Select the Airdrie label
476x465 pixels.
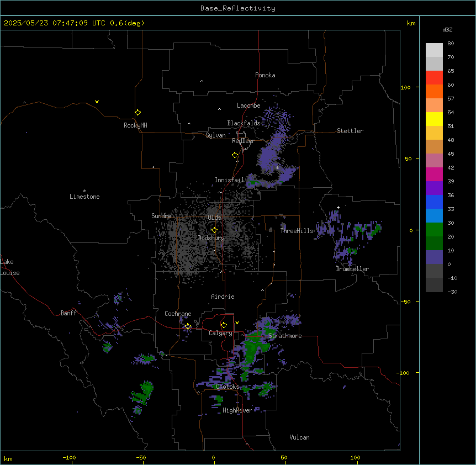pos(223,297)
